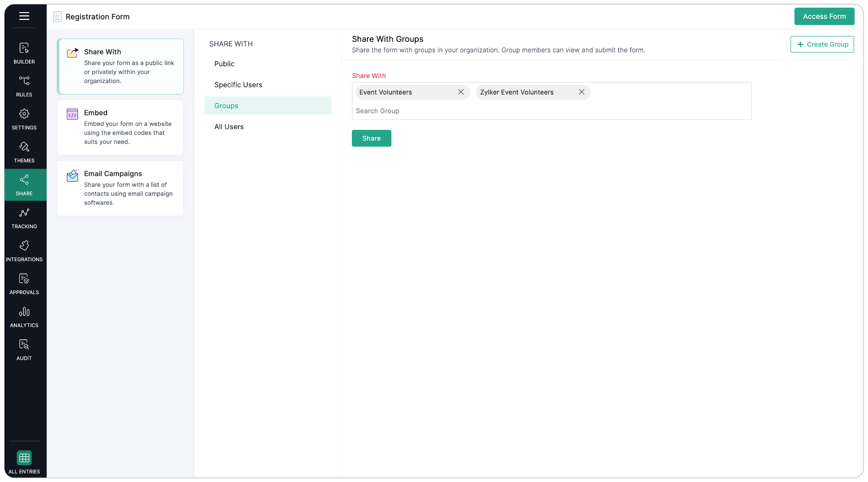Go to Approvals in the sidebar
This screenshot has height=482, width=868.
point(24,284)
